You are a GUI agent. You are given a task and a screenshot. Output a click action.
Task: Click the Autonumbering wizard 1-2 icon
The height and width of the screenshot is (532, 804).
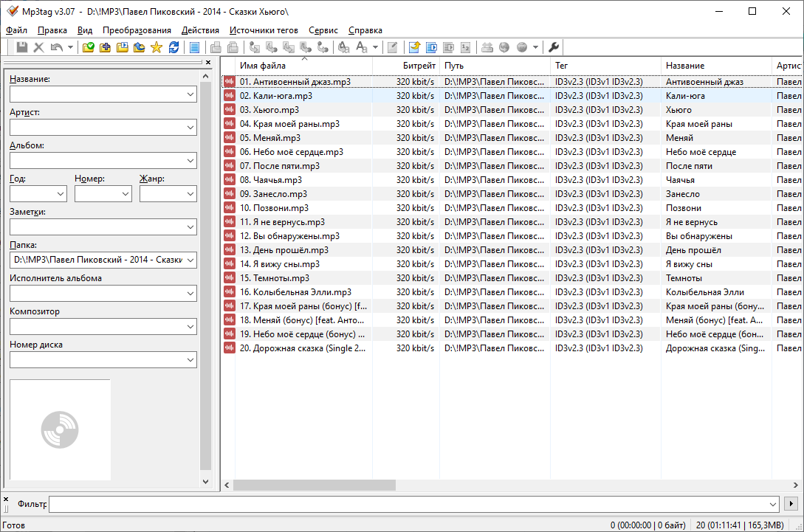tap(466, 47)
